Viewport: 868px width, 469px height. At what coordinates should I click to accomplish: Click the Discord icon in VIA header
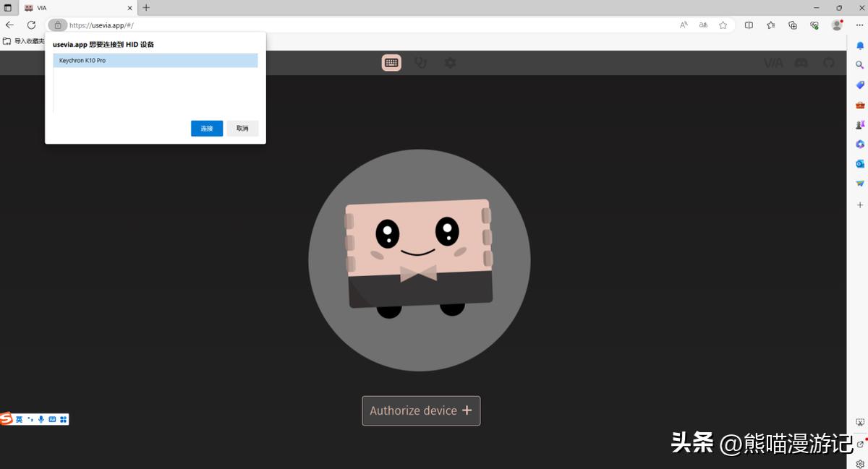801,63
